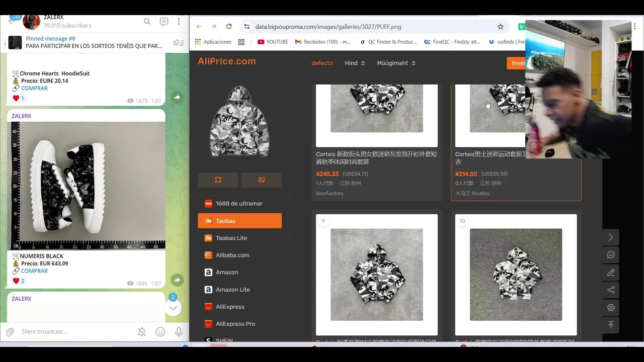View site information icon in address bar
The width and height of the screenshot is (644, 362).
pyautogui.click(x=246, y=27)
